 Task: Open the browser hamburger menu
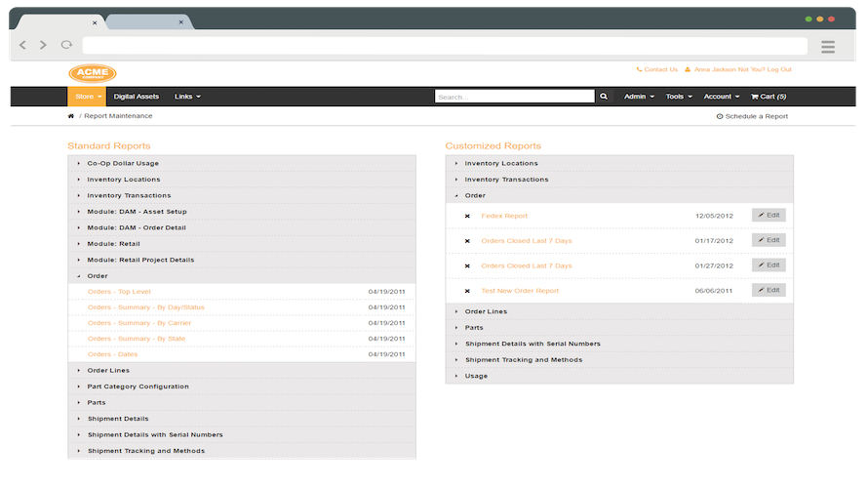[828, 47]
